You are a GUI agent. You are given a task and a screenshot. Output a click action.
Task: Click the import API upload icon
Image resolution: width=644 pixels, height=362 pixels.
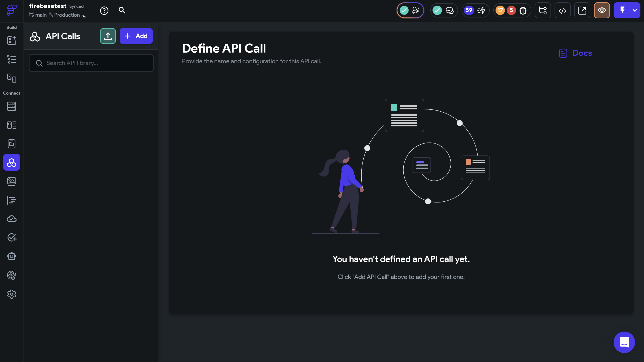point(108,36)
